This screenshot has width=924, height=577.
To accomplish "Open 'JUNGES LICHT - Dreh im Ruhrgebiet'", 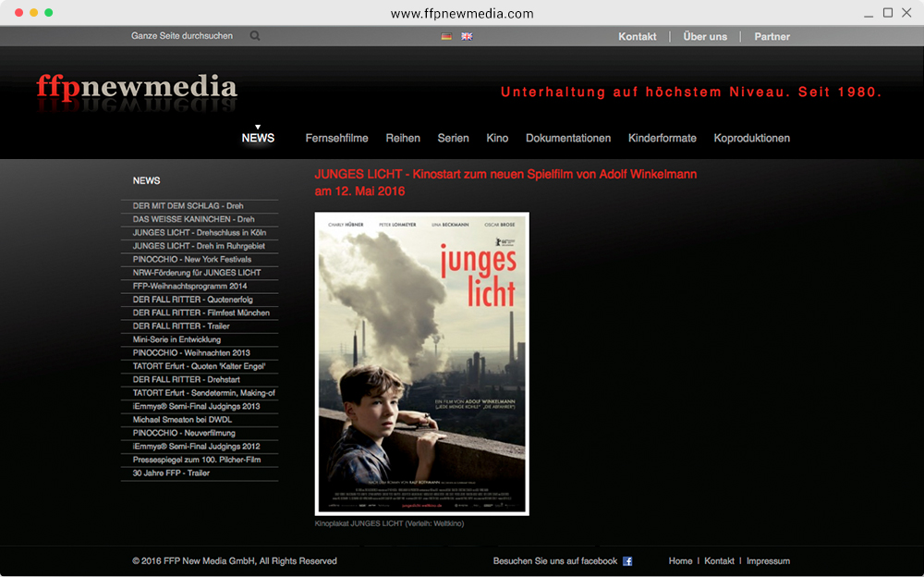I will (200, 246).
